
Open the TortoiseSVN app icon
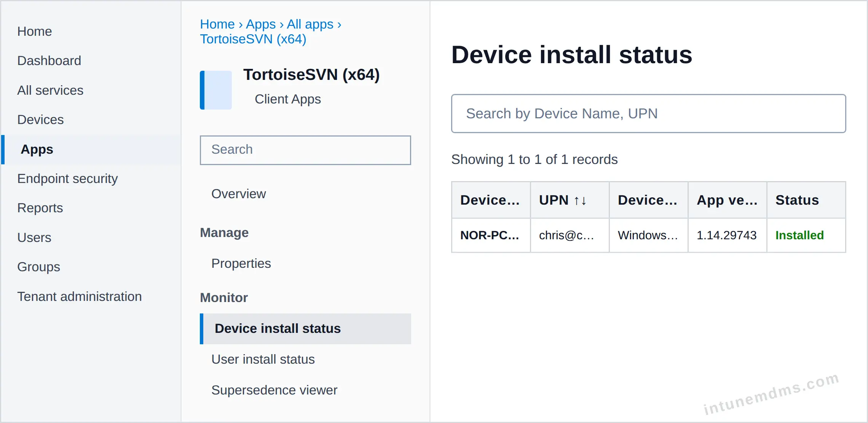[216, 90]
